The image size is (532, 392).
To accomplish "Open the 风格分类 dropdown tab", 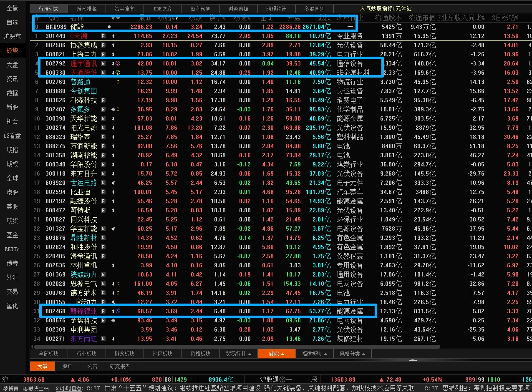I will (x=353, y=354).
